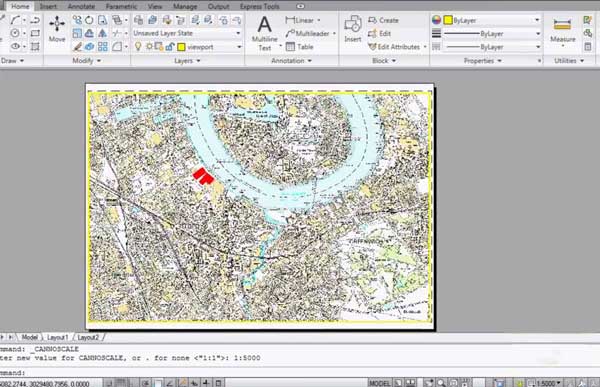Toggle the viewport layer light bulb on/off
The height and width of the screenshot is (387, 600).
point(138,47)
